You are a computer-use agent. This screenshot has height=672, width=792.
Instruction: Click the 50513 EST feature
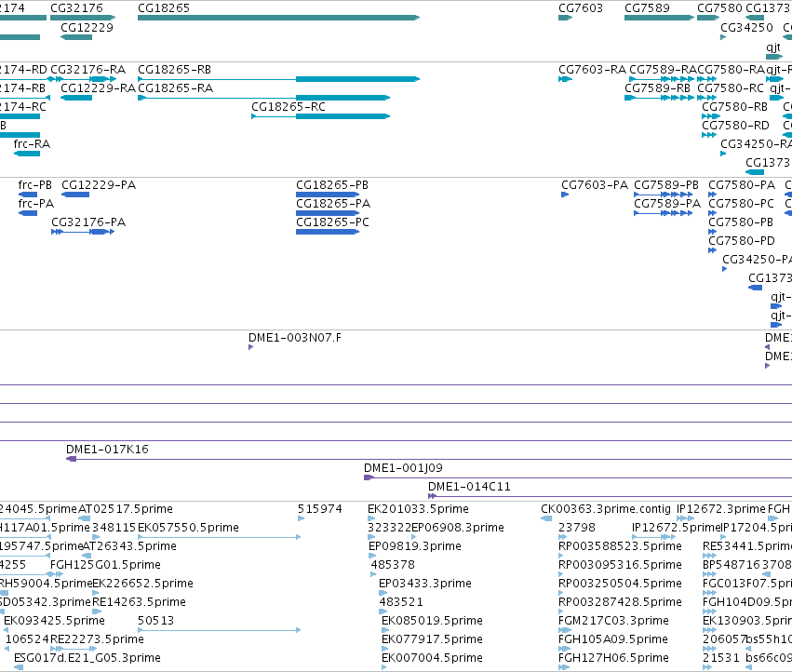220,630
